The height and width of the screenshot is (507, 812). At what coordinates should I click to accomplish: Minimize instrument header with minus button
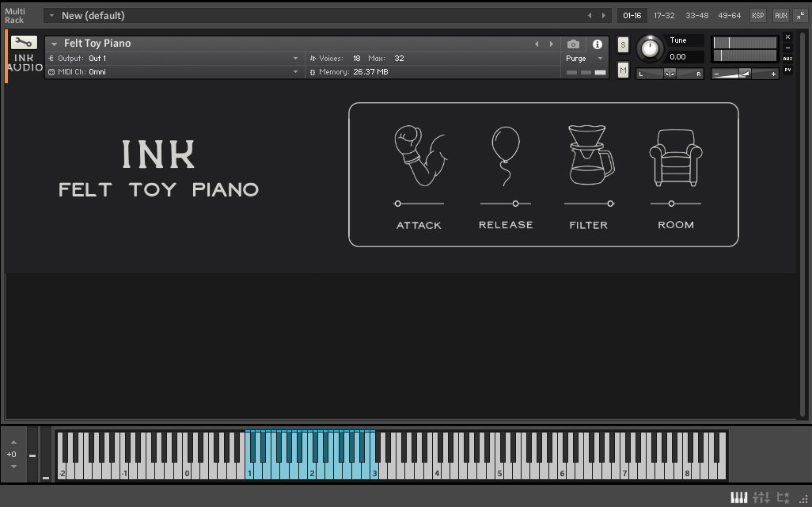787,48
